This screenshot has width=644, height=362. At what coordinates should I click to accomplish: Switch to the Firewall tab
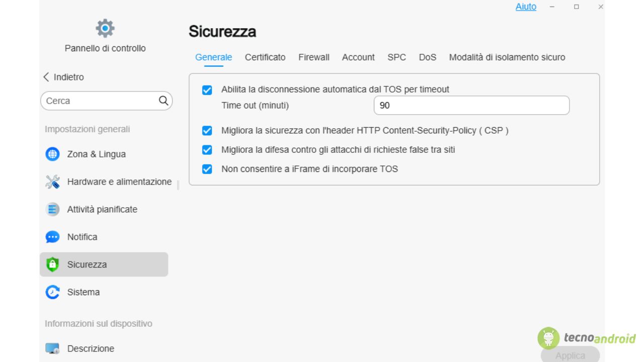pyautogui.click(x=313, y=57)
